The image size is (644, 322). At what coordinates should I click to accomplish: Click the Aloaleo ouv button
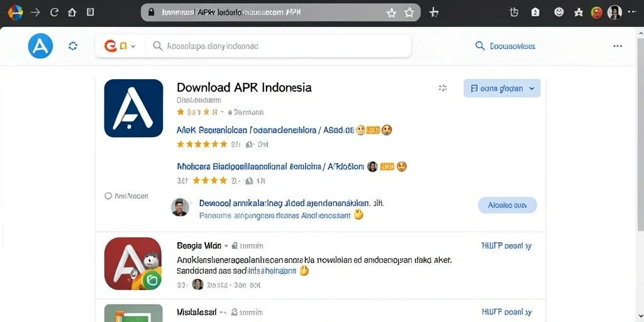[508, 205]
